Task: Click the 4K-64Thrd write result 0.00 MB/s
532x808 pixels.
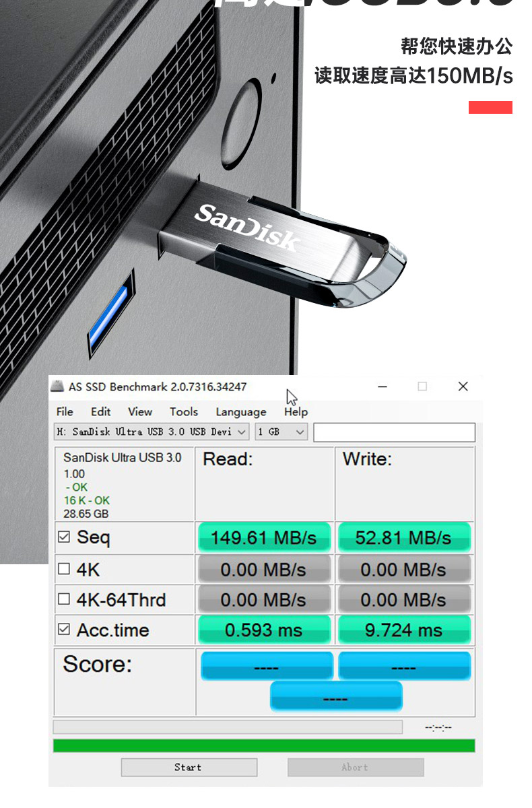Action: (404, 599)
